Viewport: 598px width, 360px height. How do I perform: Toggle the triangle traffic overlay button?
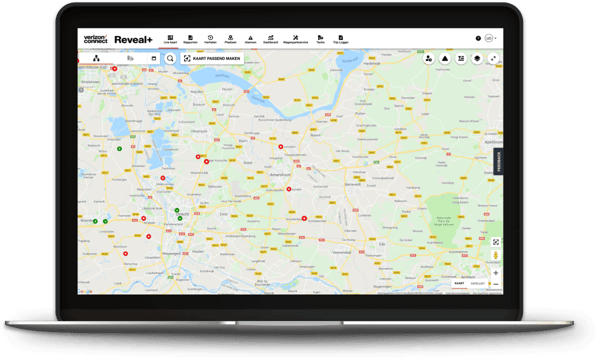tap(445, 58)
